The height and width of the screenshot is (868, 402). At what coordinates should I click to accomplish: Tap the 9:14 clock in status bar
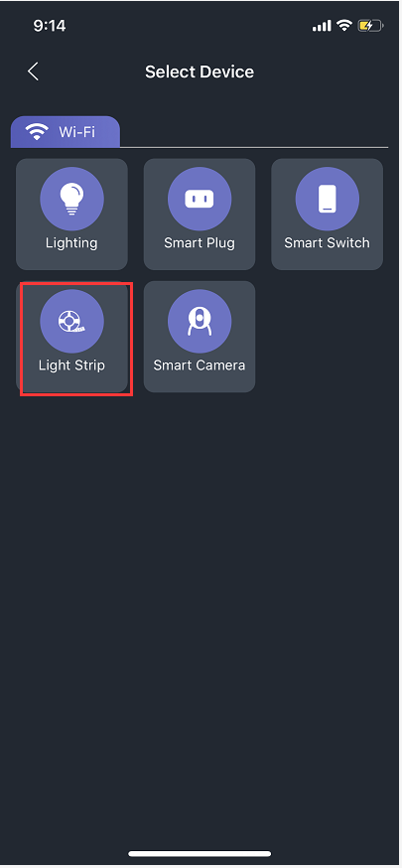tap(50, 26)
